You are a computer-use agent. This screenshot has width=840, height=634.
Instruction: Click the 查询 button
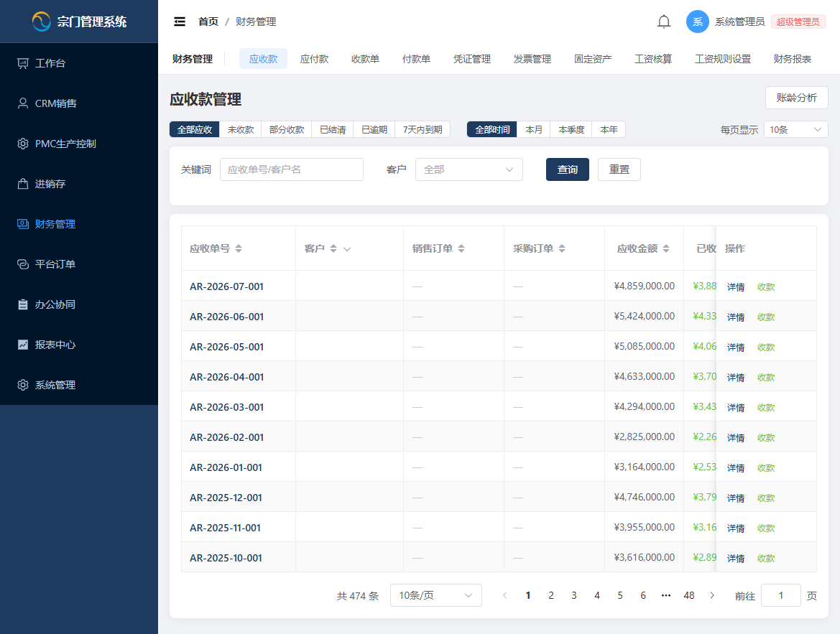pos(568,169)
